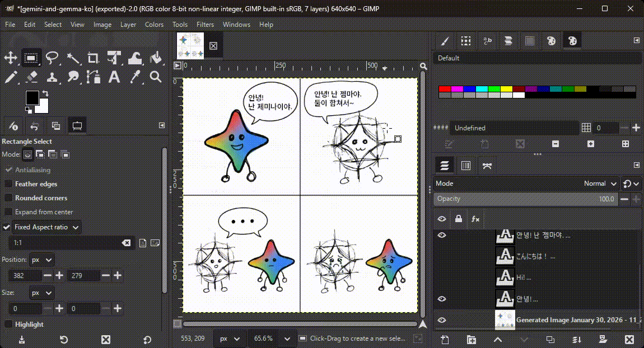Screen dimensions: 644x348
Task: Open the Colors menu
Action: click(154, 25)
